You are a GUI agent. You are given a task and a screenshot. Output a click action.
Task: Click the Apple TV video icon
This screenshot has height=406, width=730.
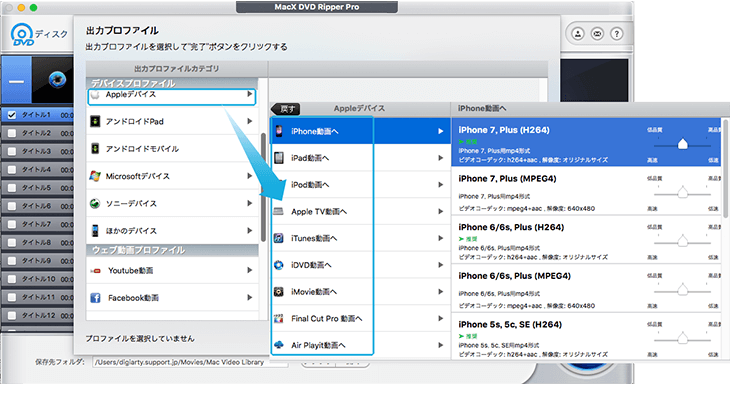coord(279,212)
